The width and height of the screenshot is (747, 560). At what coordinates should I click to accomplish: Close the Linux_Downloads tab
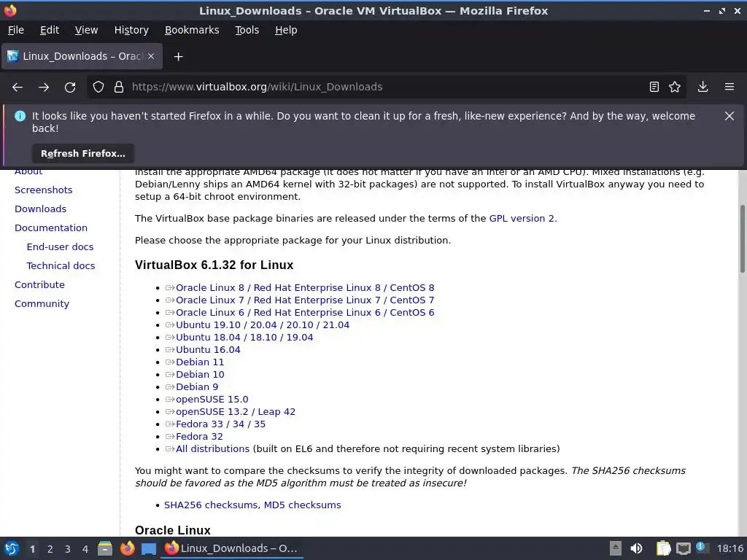pyautogui.click(x=151, y=56)
